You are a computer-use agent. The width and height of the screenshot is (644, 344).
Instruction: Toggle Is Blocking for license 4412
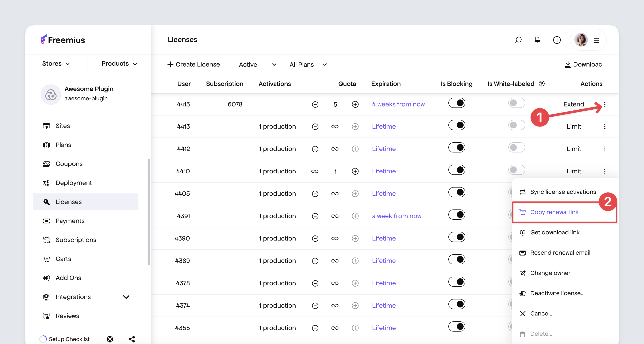[x=457, y=148]
